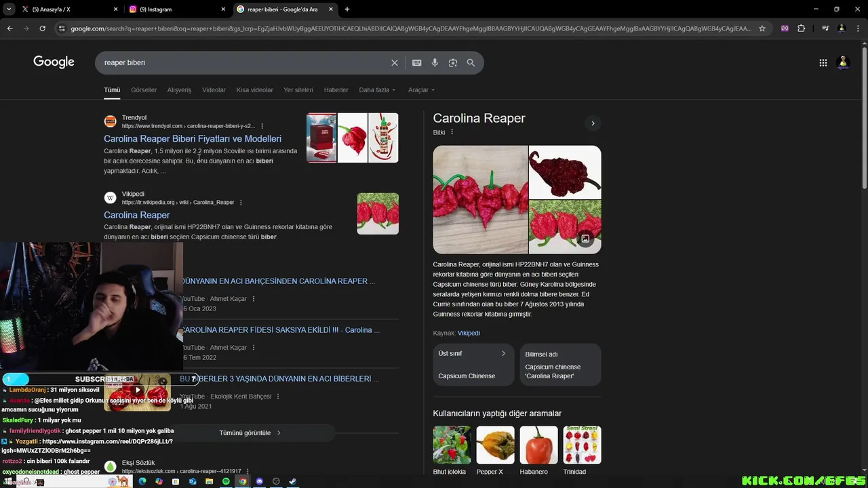Screen dimensions: 868x488
Task: Open Vikipedi Carolina Reaper result link
Action: [137, 215]
